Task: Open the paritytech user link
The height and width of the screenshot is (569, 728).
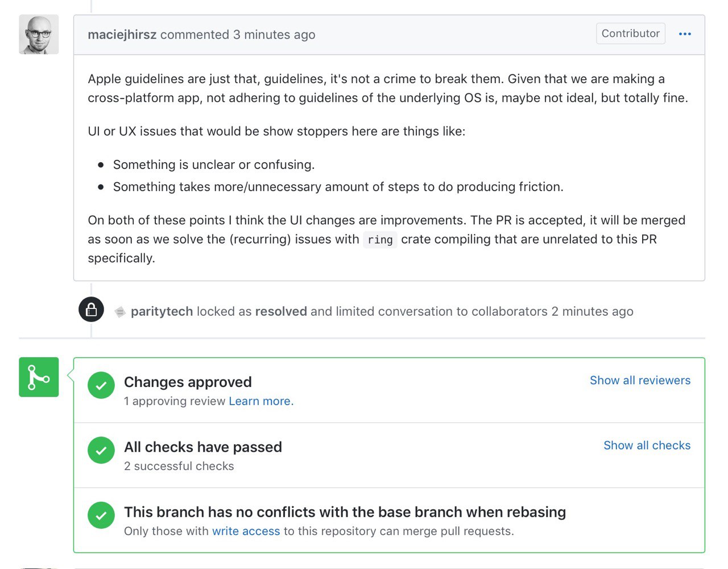Action: coord(162,312)
